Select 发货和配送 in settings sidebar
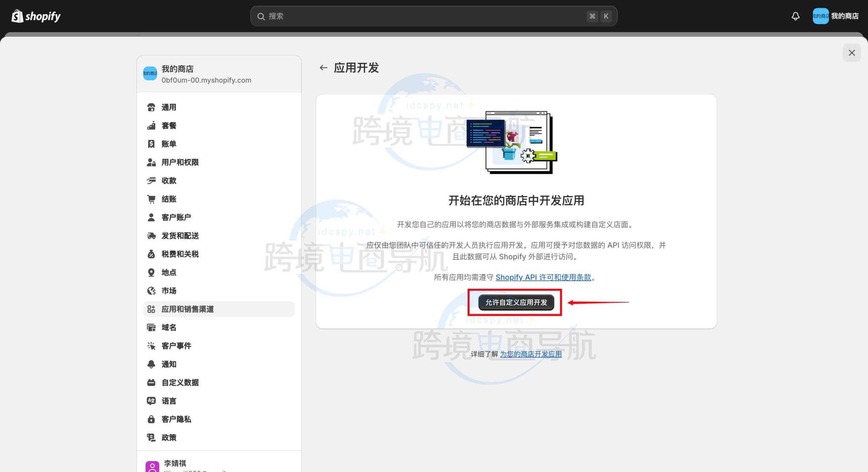Screen dimensions: 868x472 (180, 236)
